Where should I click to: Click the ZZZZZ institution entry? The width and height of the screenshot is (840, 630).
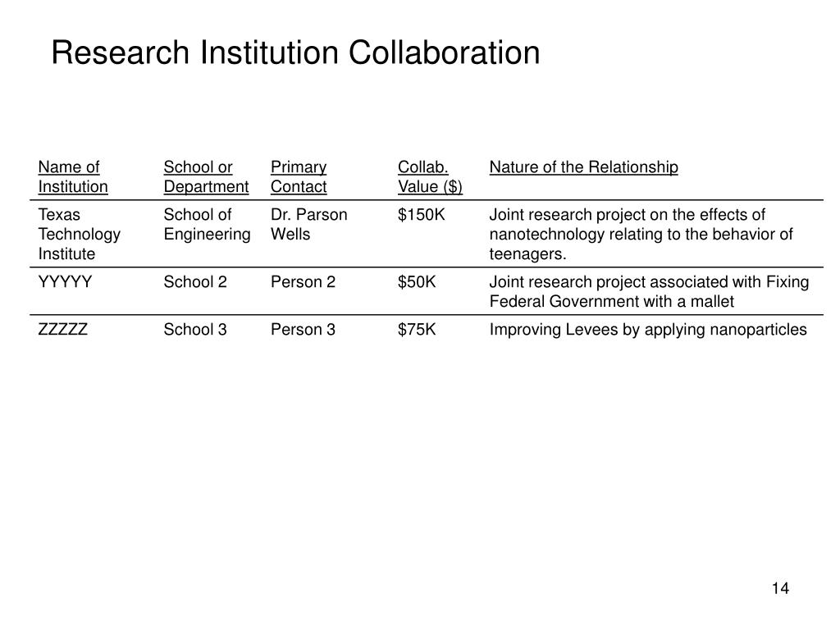click(62, 330)
